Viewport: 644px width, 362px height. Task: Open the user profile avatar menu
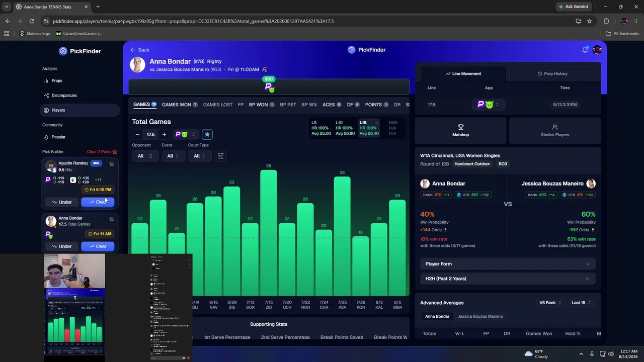pyautogui.click(x=597, y=50)
